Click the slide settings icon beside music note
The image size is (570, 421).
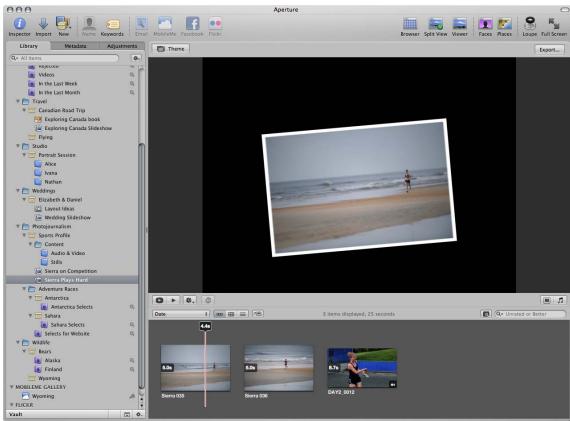point(546,300)
